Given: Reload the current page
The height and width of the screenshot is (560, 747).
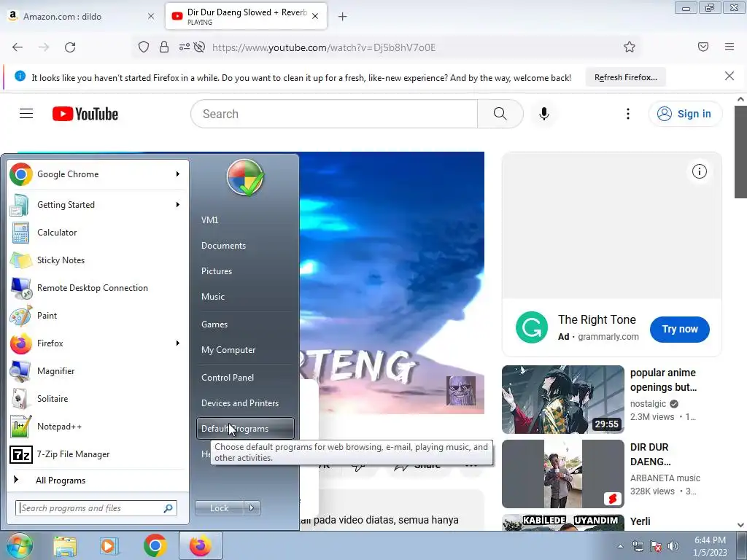Looking at the screenshot, I should point(70,47).
